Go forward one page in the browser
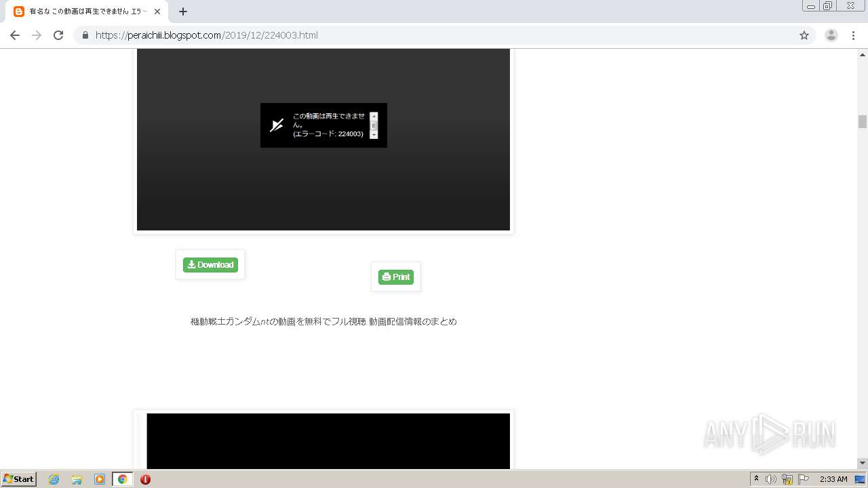The image size is (868, 488). [x=37, y=35]
